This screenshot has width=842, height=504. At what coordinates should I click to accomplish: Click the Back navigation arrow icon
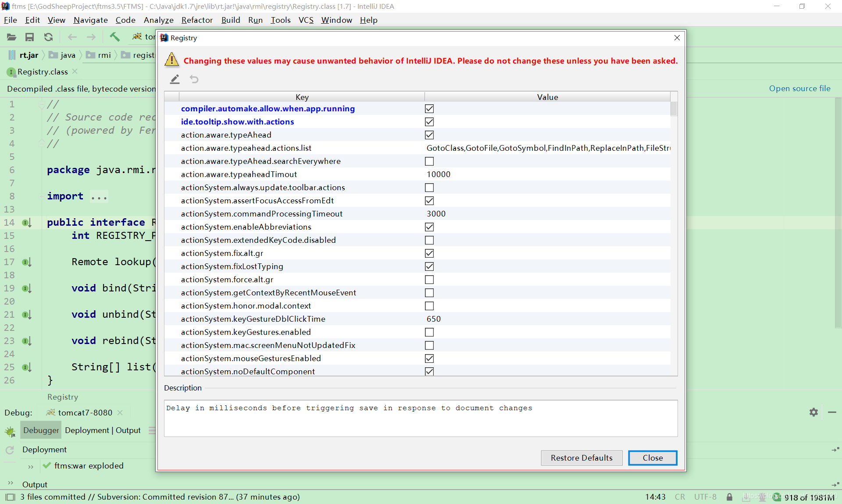click(72, 37)
